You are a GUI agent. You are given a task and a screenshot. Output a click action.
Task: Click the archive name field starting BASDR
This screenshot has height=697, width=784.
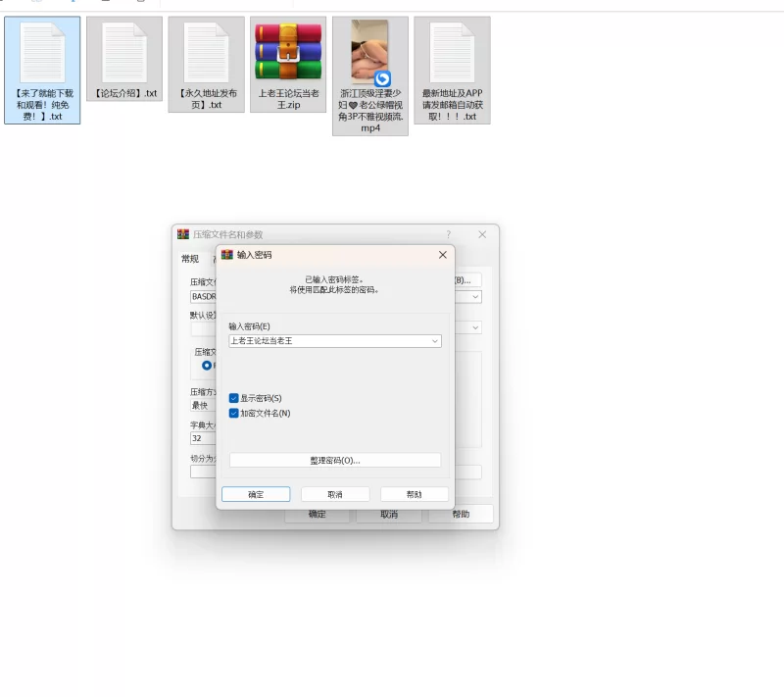tap(203, 296)
